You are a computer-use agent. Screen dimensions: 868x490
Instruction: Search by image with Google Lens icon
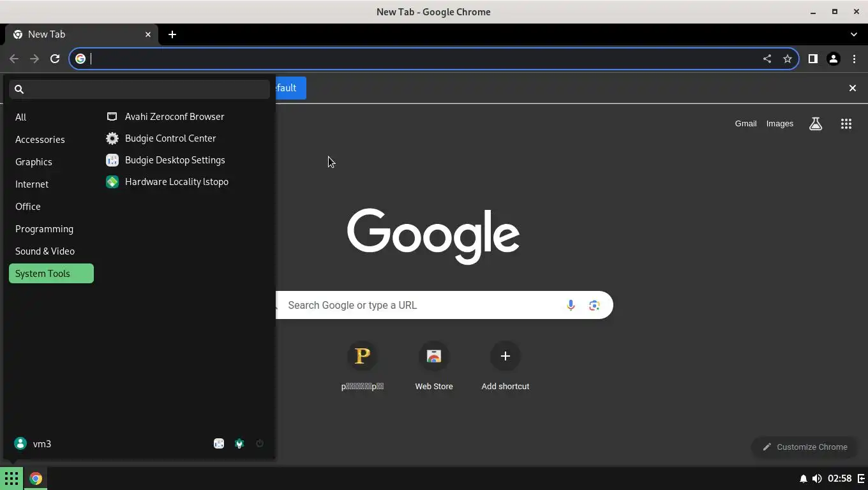point(594,305)
